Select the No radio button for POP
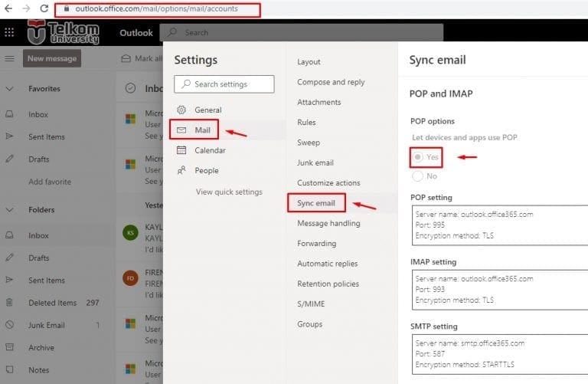This screenshot has height=384, width=588. click(418, 176)
